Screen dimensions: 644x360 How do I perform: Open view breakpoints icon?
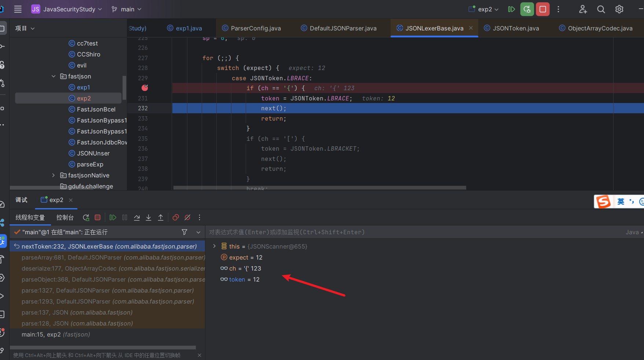(x=176, y=217)
